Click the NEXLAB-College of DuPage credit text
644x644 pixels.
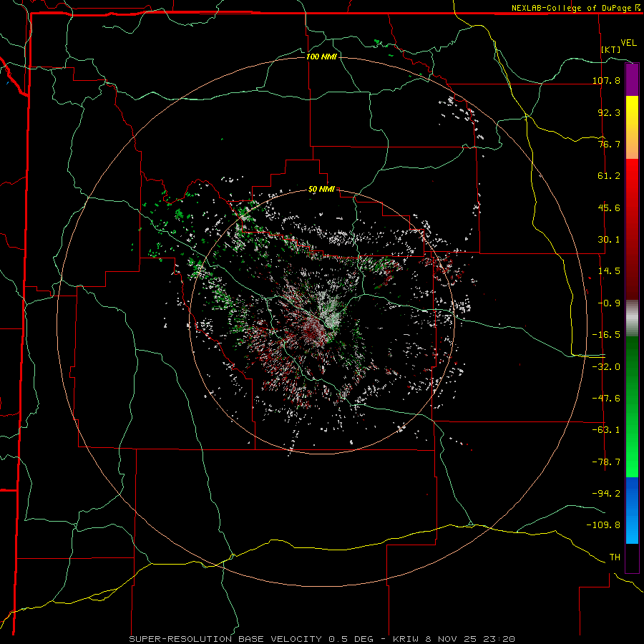pyautogui.click(x=573, y=8)
